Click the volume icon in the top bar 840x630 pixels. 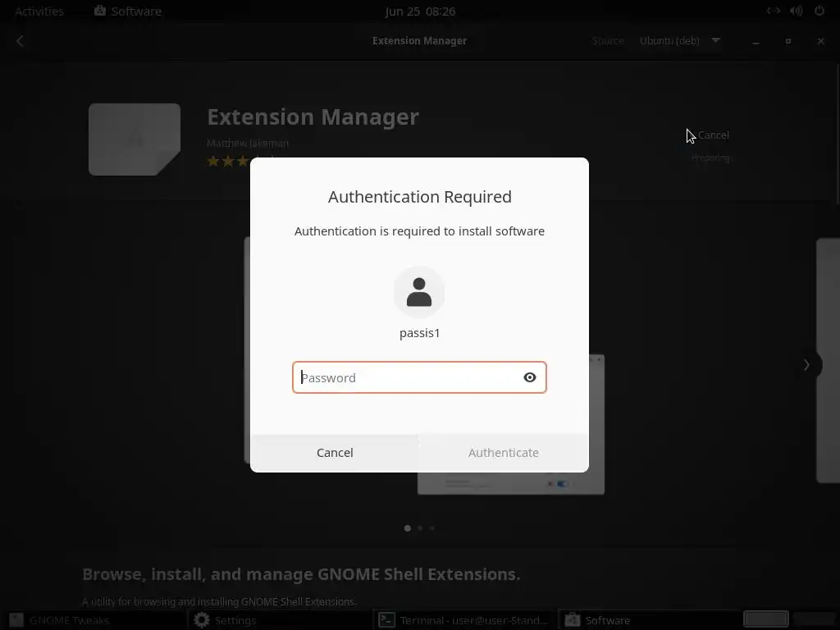pyautogui.click(x=796, y=11)
